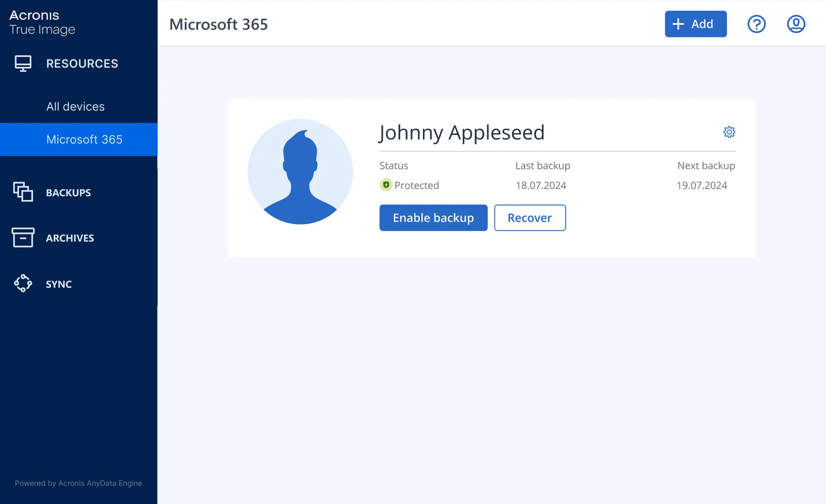Image resolution: width=826 pixels, height=504 pixels.
Task: Open the help question mark icon
Action: point(757,24)
